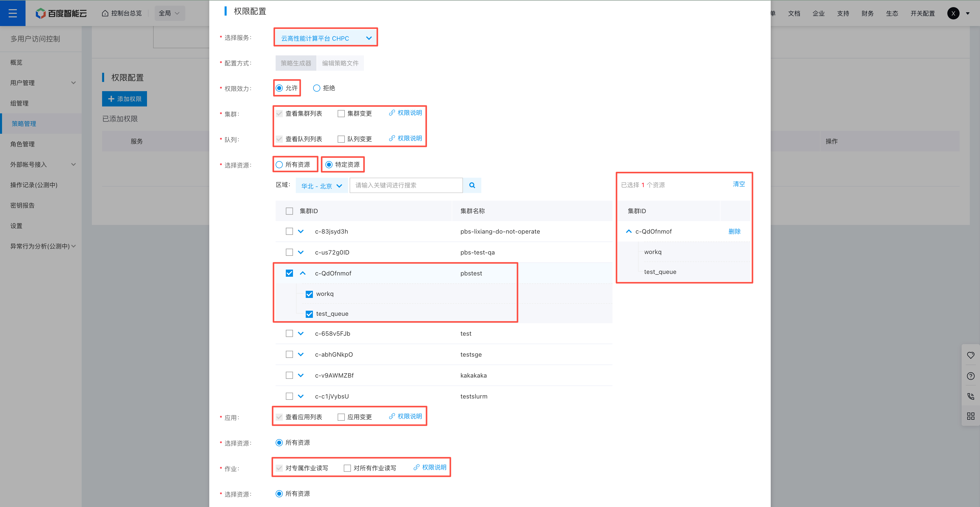Click the phone contact icon
980x507 pixels.
click(971, 396)
